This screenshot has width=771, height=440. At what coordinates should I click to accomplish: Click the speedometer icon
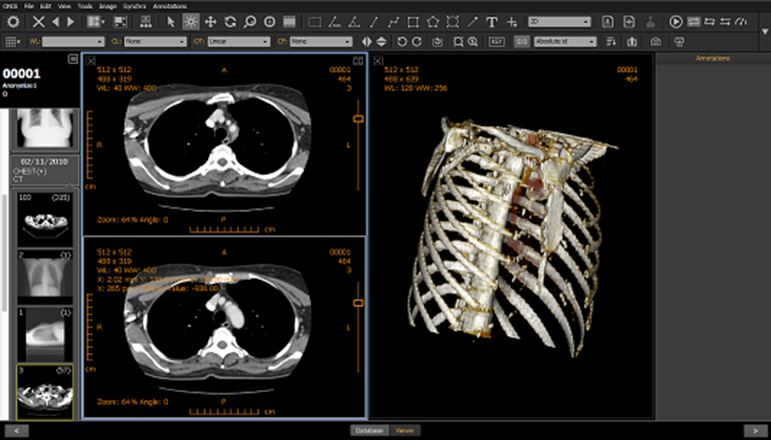(742, 22)
